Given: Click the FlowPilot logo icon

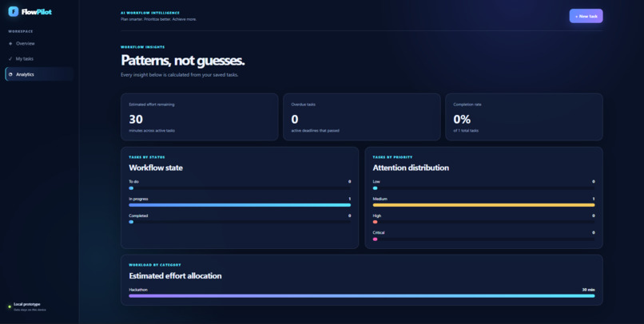Looking at the screenshot, I should [x=13, y=11].
